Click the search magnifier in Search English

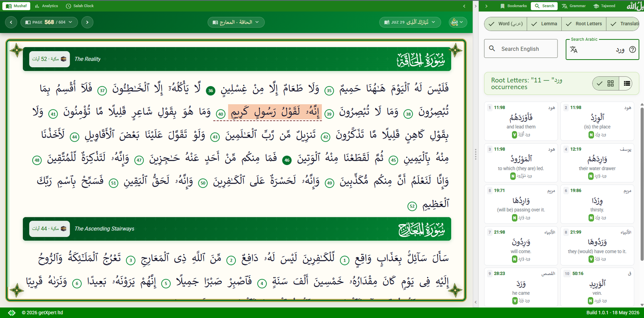click(492, 48)
